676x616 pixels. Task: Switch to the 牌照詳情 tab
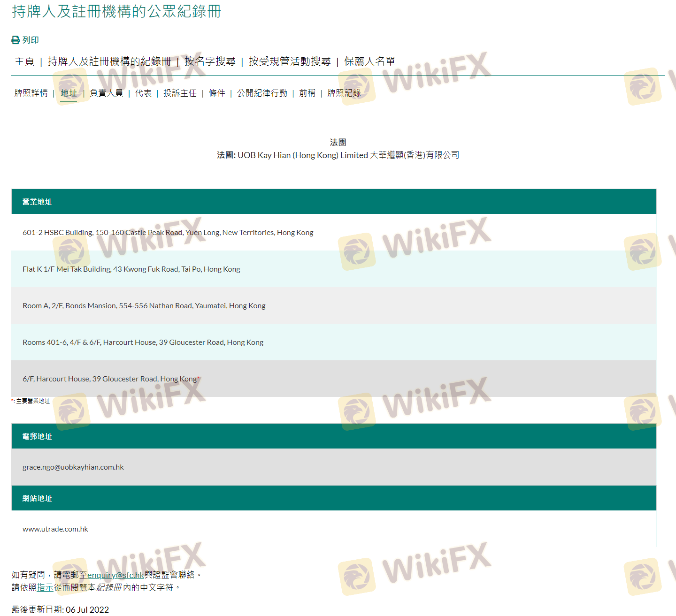point(31,93)
